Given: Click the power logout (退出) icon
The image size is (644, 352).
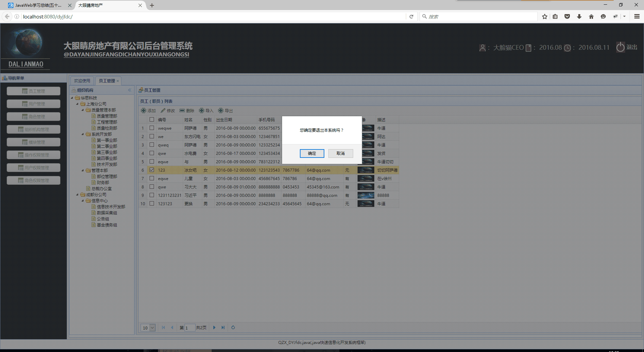Looking at the screenshot, I should tap(620, 47).
